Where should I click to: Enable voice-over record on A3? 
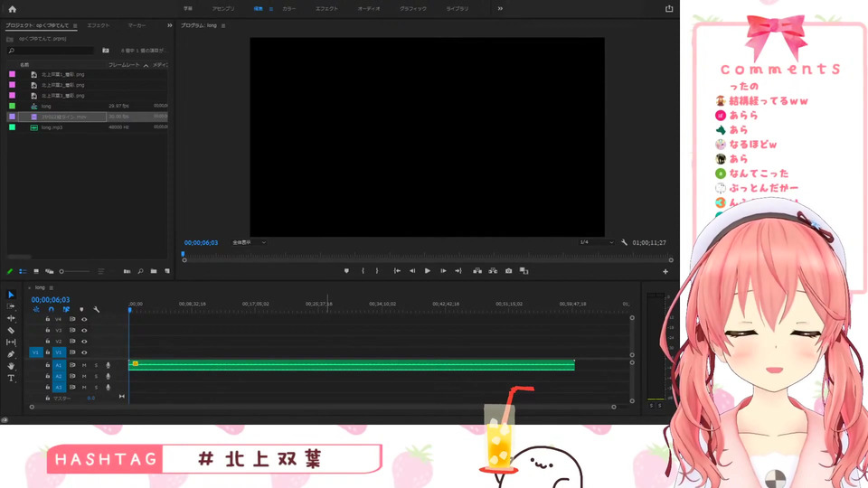tap(108, 388)
